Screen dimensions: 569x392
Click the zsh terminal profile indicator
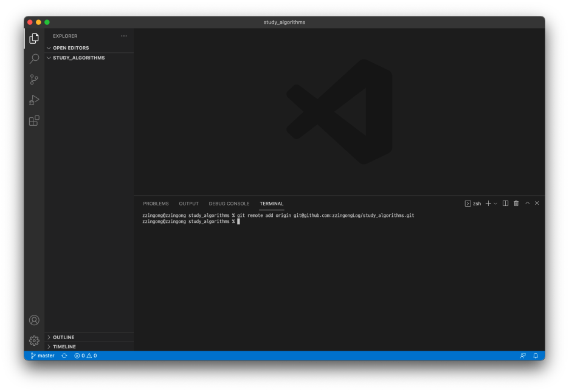(x=473, y=204)
